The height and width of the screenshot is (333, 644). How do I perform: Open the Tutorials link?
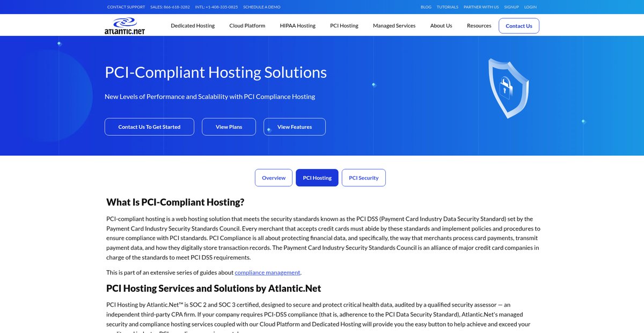pyautogui.click(x=448, y=7)
